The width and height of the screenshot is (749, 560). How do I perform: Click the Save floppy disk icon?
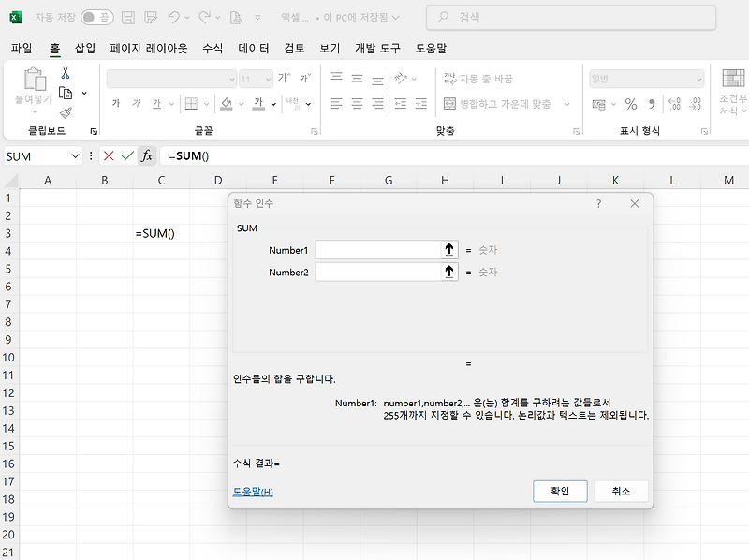[128, 18]
